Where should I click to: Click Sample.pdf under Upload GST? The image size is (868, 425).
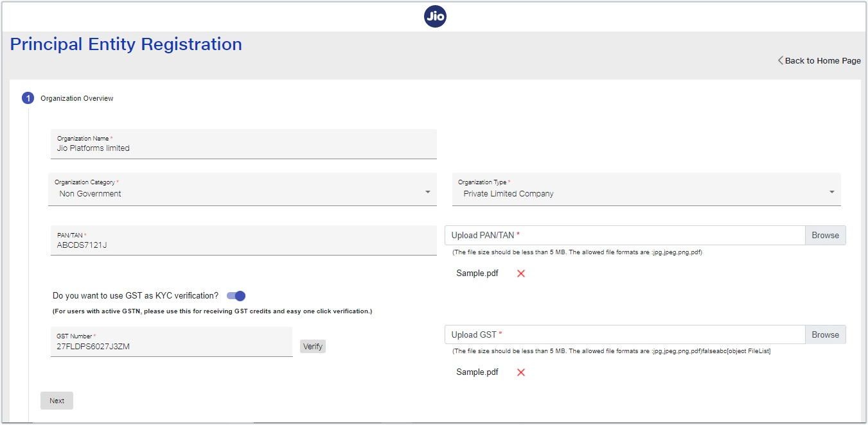pyautogui.click(x=477, y=372)
